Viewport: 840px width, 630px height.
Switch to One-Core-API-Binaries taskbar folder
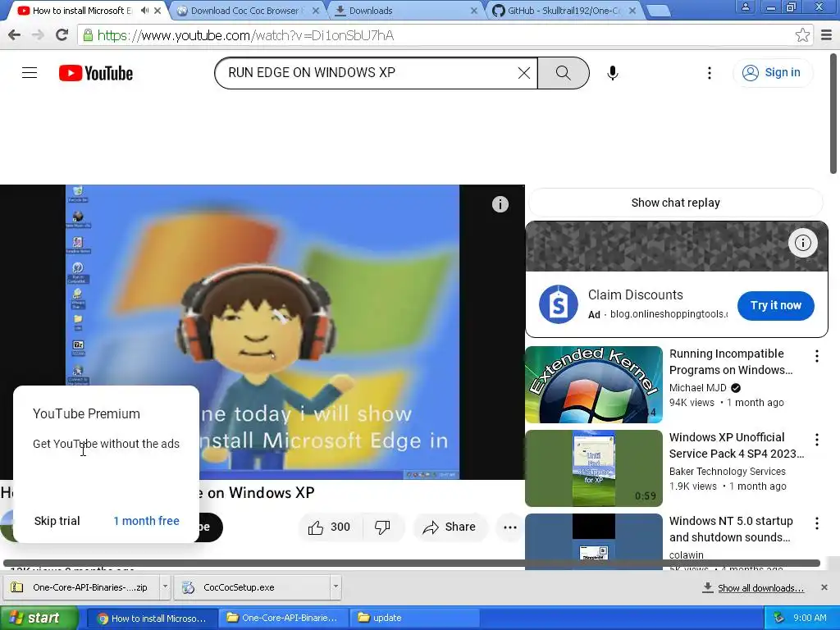pyautogui.click(x=284, y=619)
